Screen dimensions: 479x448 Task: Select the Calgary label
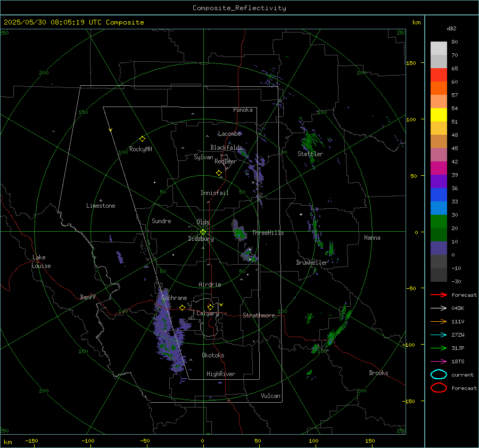click(208, 313)
